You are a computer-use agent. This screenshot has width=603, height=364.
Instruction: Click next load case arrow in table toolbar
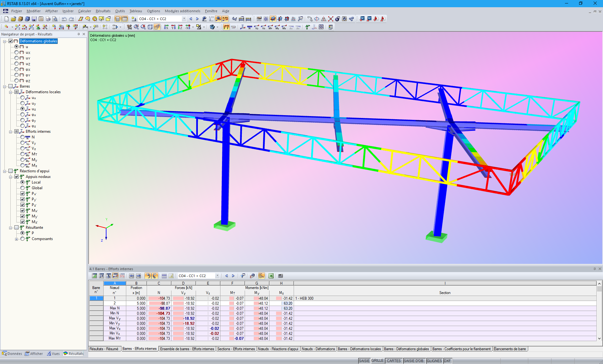coord(233,276)
